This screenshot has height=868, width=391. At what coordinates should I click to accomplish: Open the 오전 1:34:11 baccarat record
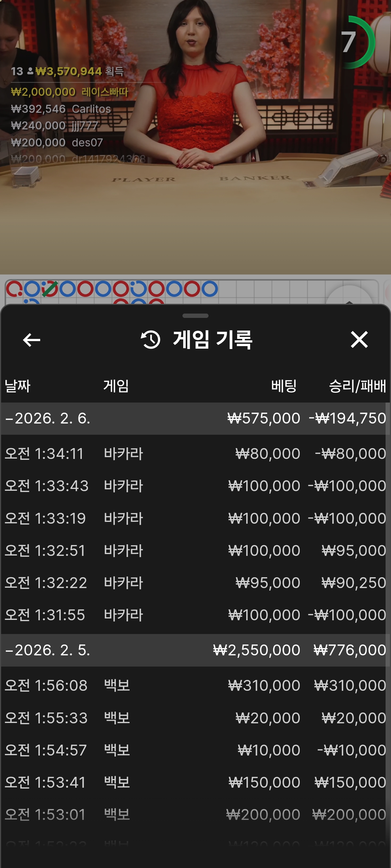(x=195, y=454)
